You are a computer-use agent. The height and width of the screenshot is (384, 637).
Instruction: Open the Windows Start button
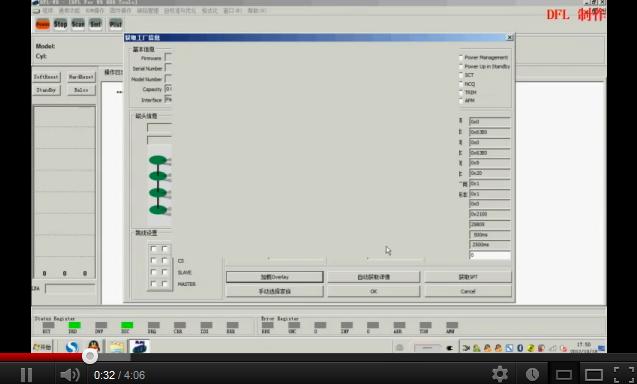point(42,347)
